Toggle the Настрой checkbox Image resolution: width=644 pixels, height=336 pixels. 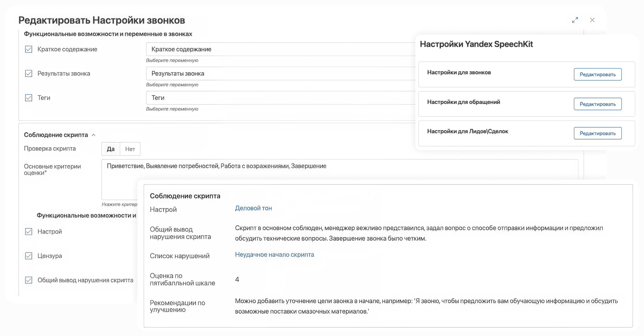click(x=28, y=232)
